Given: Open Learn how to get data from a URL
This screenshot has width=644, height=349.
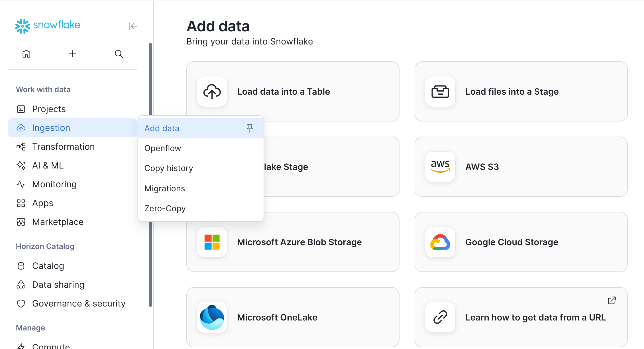Looking at the screenshot, I should [x=521, y=317].
